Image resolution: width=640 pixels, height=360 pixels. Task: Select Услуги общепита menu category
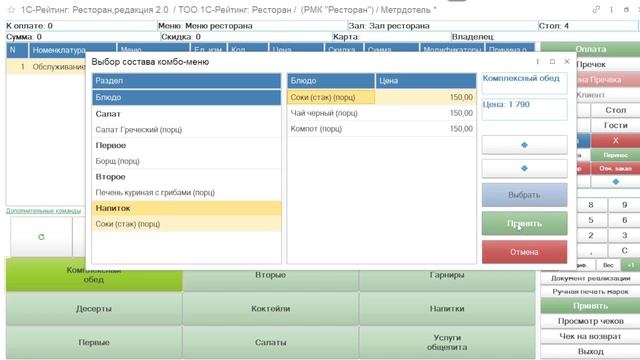click(x=447, y=342)
